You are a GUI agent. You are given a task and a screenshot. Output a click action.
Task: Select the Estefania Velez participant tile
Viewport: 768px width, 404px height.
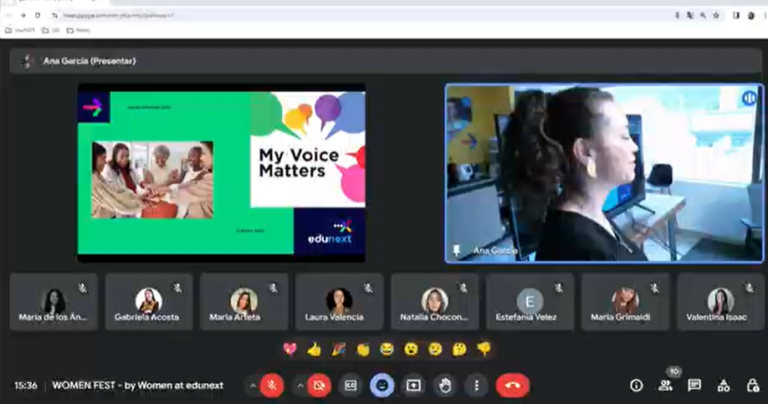pos(530,302)
